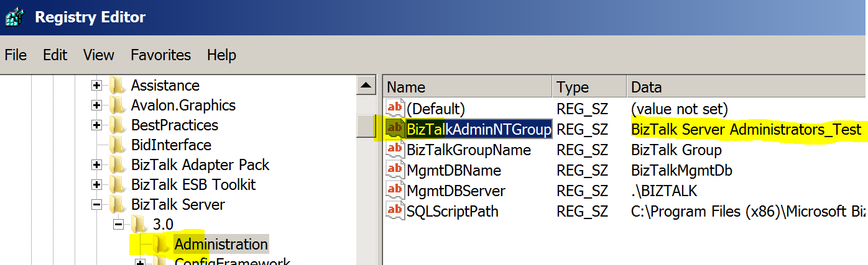Open the Help menu
This screenshot has height=265, width=868.
[222, 55]
